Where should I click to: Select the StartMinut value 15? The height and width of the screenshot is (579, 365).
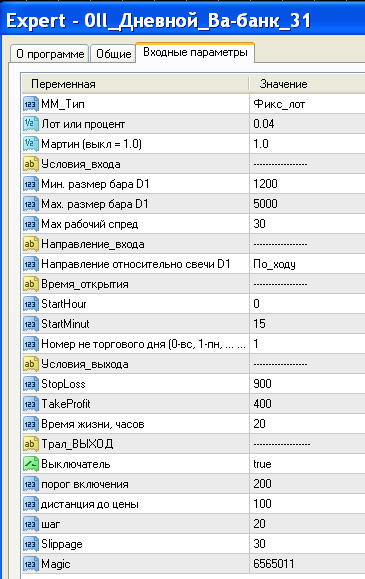tap(259, 324)
